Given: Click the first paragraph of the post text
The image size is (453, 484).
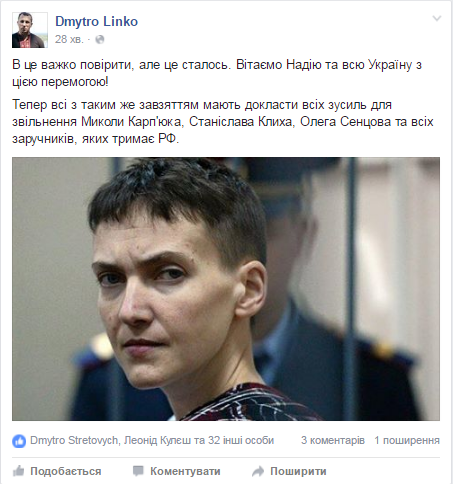Looking at the screenshot, I should tap(217, 73).
